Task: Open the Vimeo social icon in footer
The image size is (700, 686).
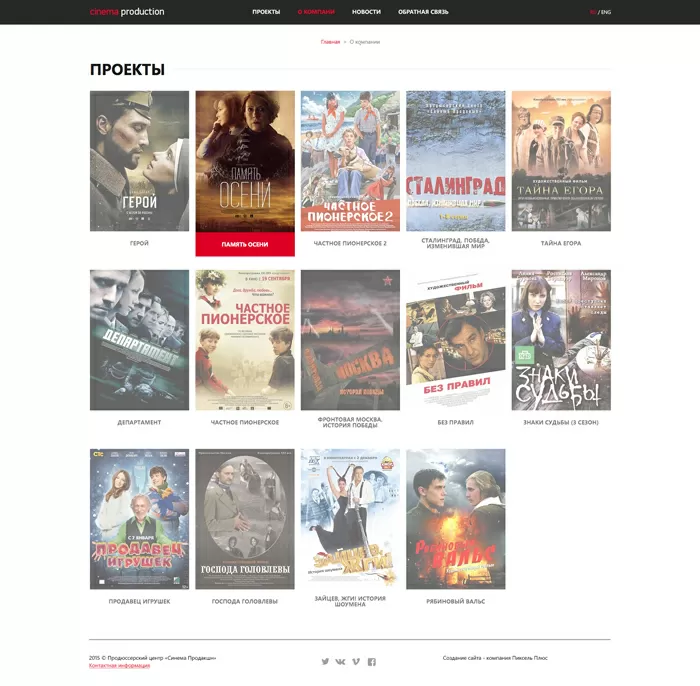Action: coord(356,661)
